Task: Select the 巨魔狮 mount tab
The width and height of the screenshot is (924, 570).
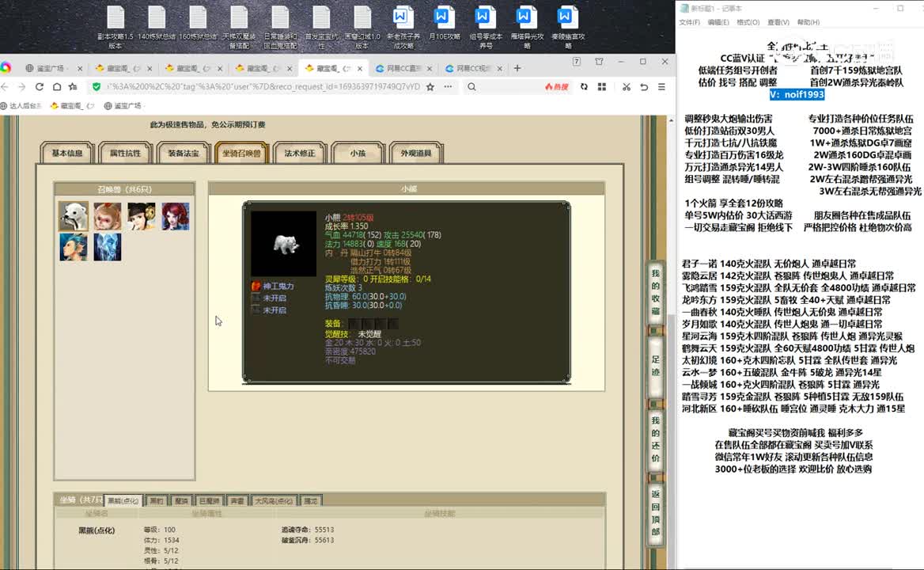Action: [209, 501]
